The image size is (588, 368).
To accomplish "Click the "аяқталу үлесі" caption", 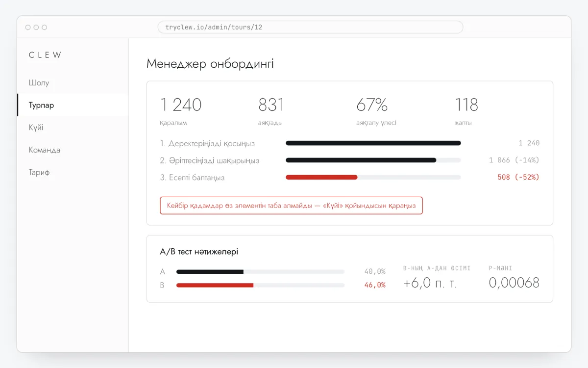I will point(376,123).
